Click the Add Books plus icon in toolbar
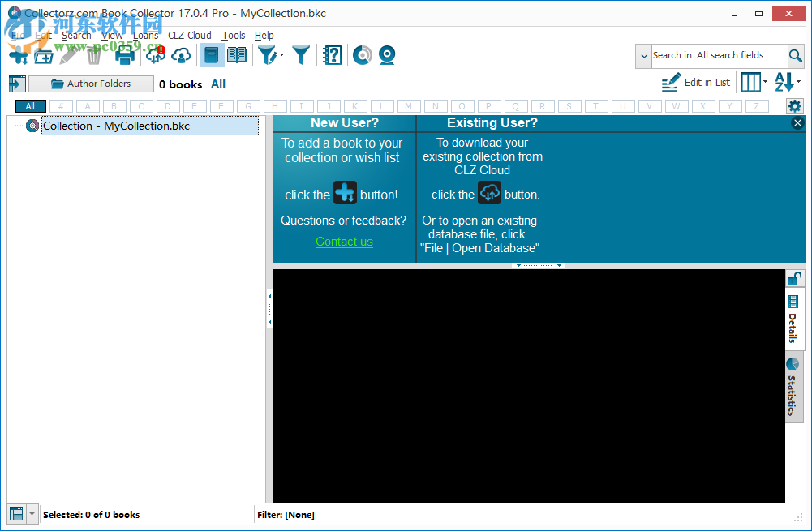Viewport: 812px width, 531px height. (x=19, y=55)
